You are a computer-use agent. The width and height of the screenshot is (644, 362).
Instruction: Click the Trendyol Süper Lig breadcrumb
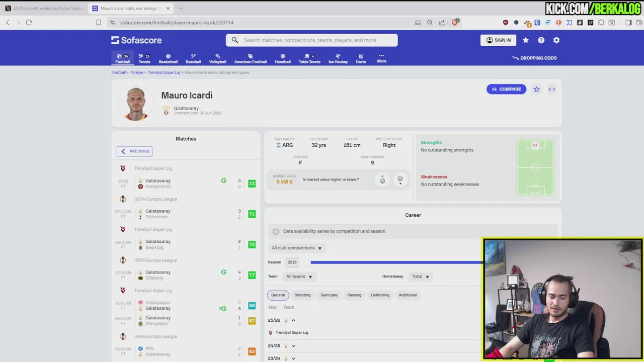pos(164,72)
